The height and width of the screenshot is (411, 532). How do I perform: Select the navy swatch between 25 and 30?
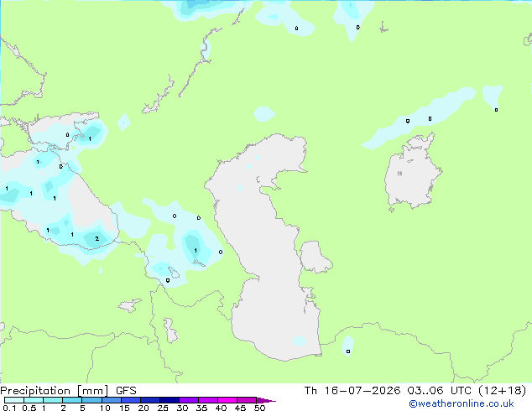tap(170, 400)
